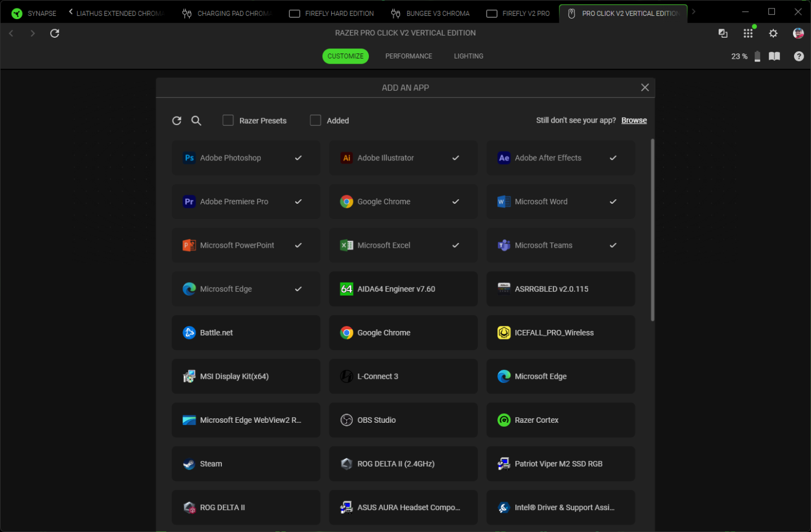Open the modules grid icon with green dot
Screen dimensions: 811x532
click(748, 33)
